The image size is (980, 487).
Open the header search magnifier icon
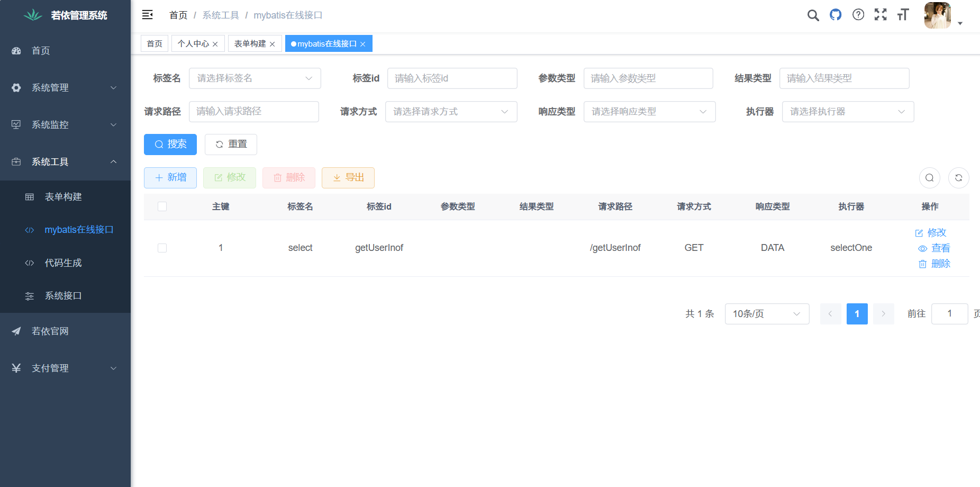pos(813,15)
